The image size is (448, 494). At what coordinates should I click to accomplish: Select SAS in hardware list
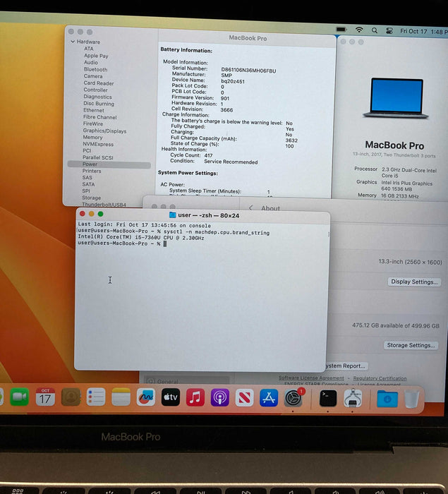pos(87,177)
